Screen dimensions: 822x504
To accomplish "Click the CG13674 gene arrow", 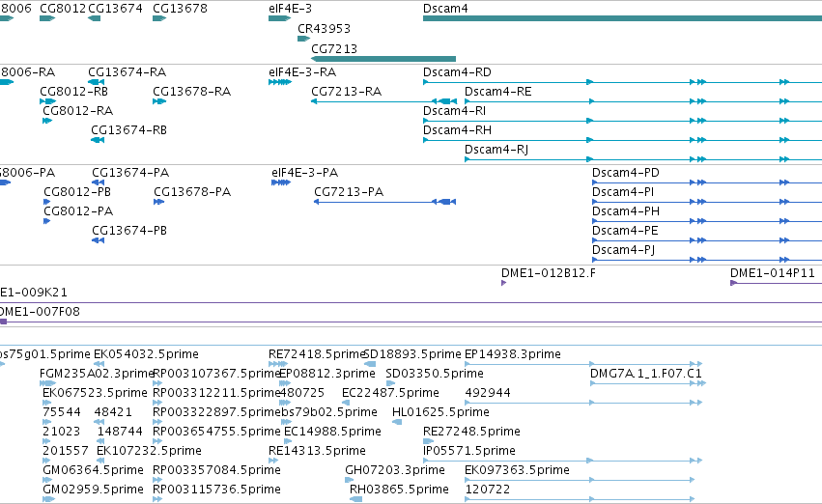I will [95, 18].
